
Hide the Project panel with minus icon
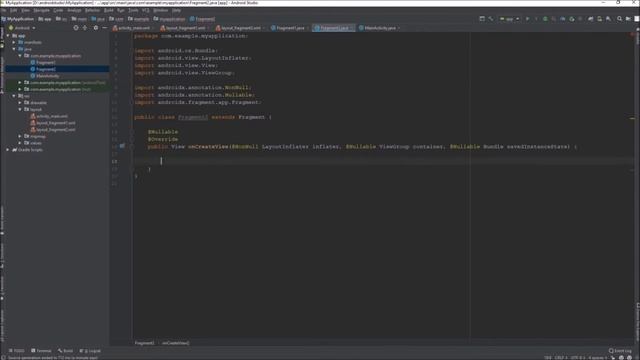(x=105, y=28)
